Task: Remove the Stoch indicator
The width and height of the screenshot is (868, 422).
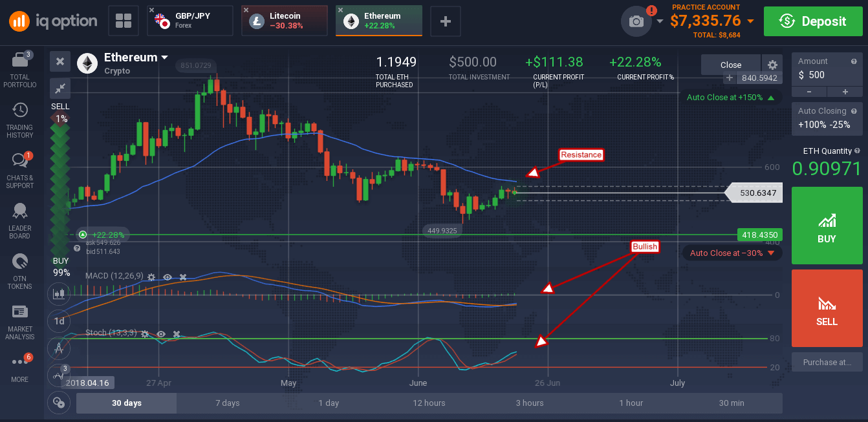Action: point(176,333)
